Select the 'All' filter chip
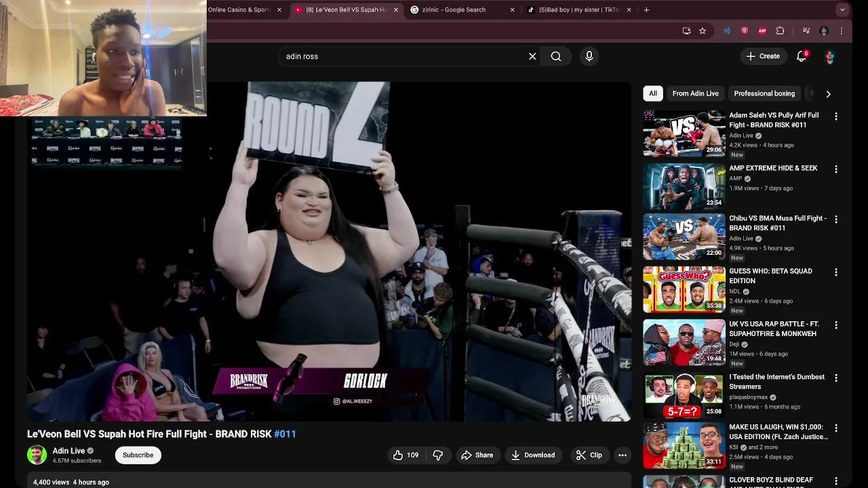 click(653, 94)
